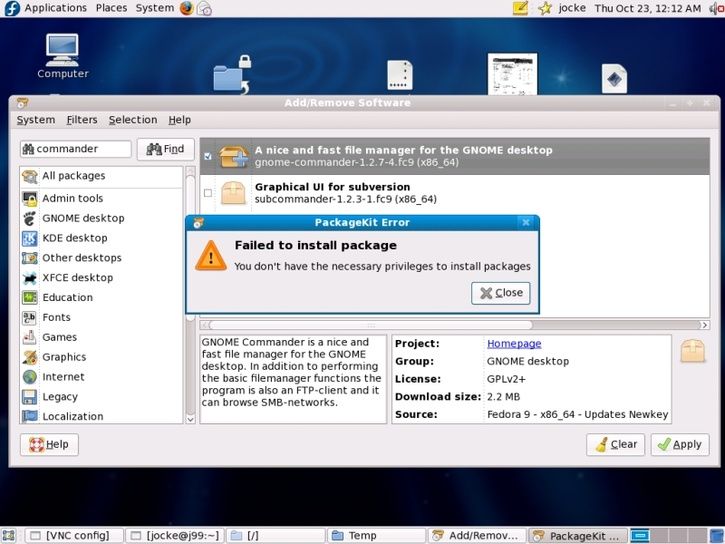Screen dimensions: 725x544
Task: Check the subcommander package checkbox
Action: click(208, 193)
